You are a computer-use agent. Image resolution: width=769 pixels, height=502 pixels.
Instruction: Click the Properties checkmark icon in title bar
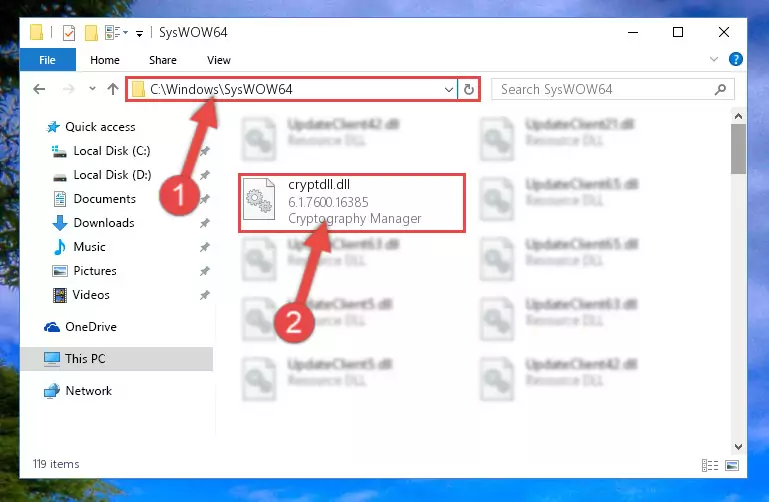(69, 33)
